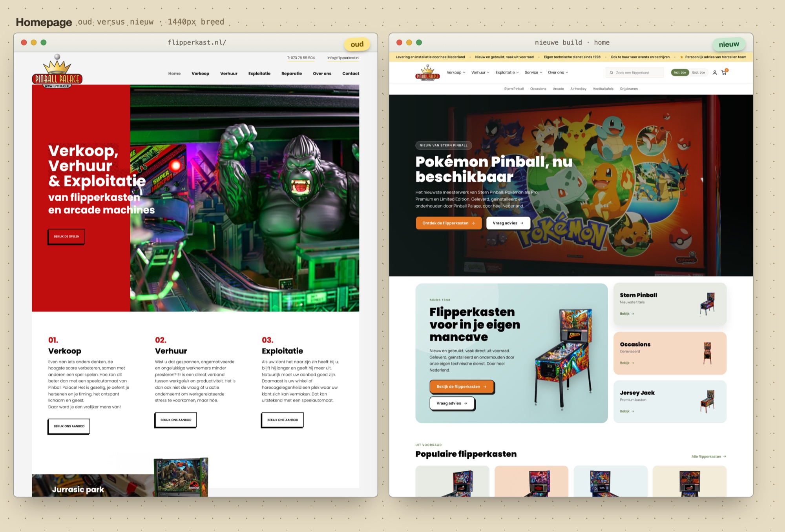Open the Alle flipperkasten link
785x532 pixels.
(708, 457)
